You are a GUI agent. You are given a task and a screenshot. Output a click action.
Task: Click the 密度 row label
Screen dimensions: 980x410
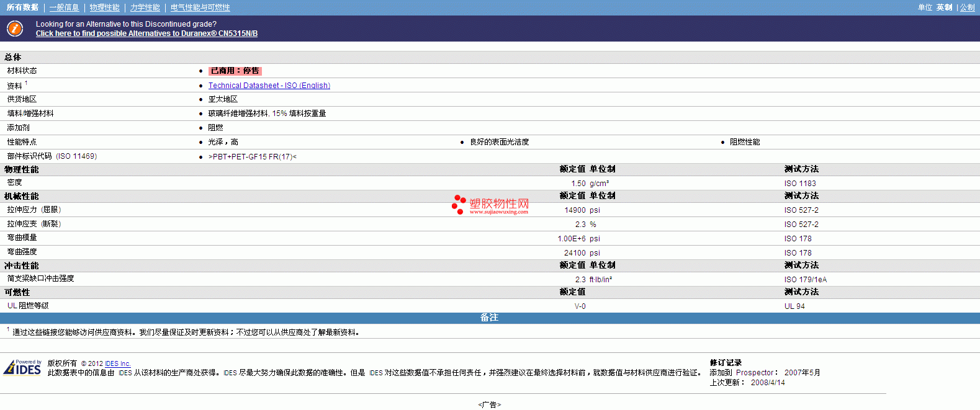pyautogui.click(x=14, y=182)
